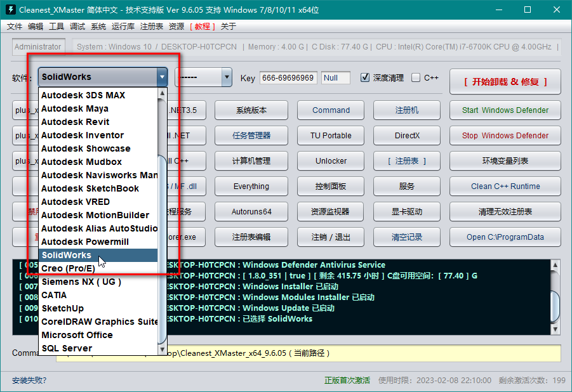Screen dimensions: 572x392
Task: Open 任务管理器 button
Action: [x=251, y=136]
